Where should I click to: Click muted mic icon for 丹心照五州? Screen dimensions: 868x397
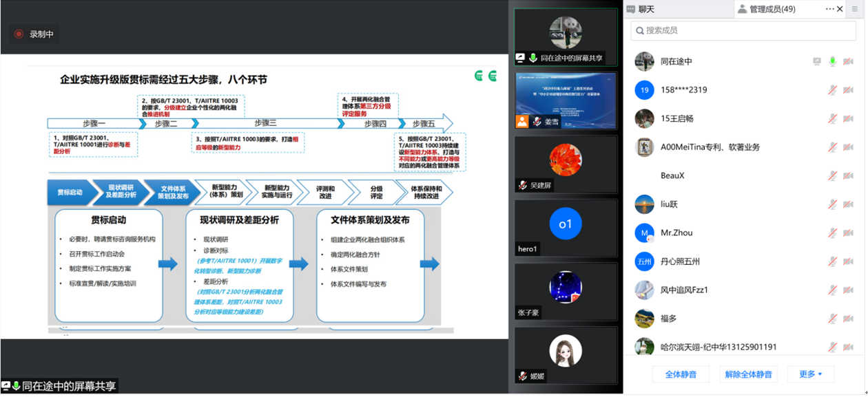point(832,261)
